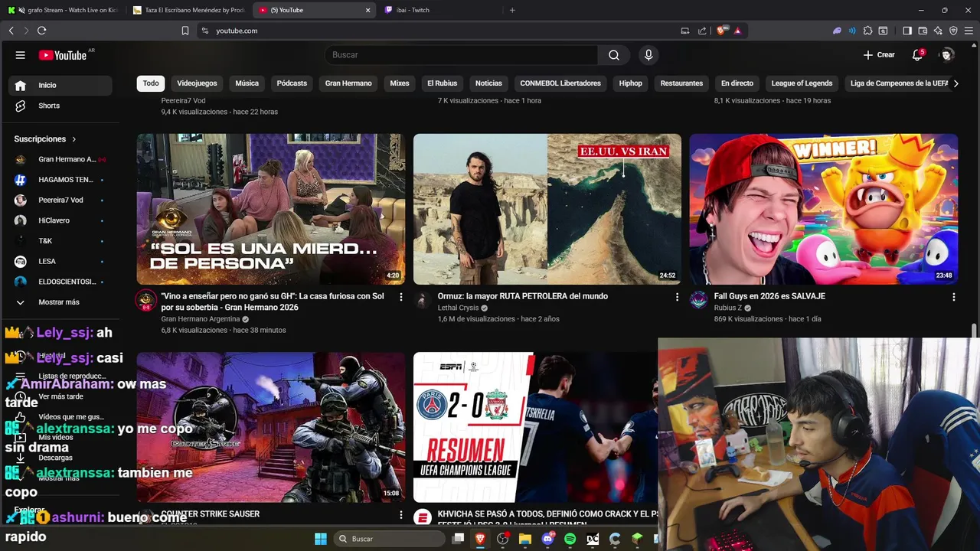
Task: Open options for the Fall Guys video
Action: (954, 297)
